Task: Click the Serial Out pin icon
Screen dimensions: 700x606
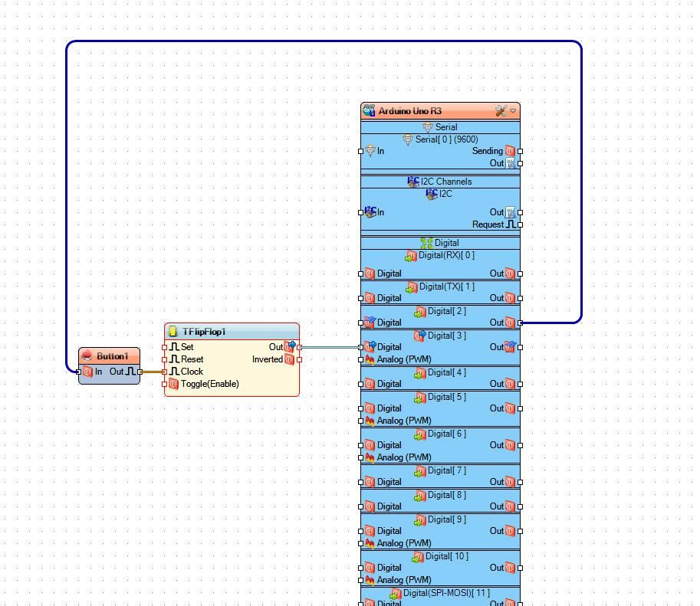Action: click(511, 163)
